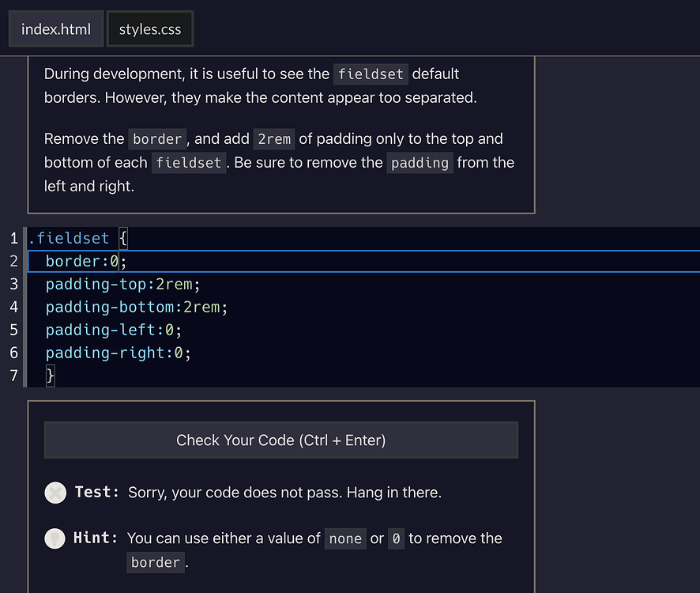Click the 2rem code tag in instructions
700x593 pixels.
[x=274, y=139]
